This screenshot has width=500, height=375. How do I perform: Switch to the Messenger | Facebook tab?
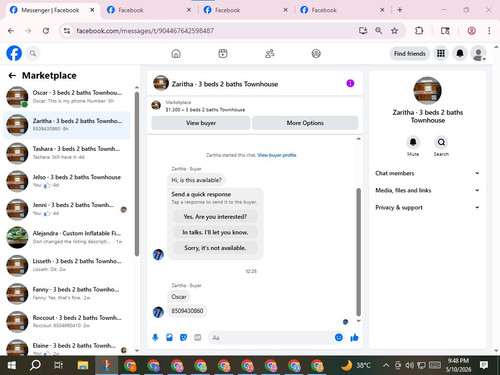(52, 10)
